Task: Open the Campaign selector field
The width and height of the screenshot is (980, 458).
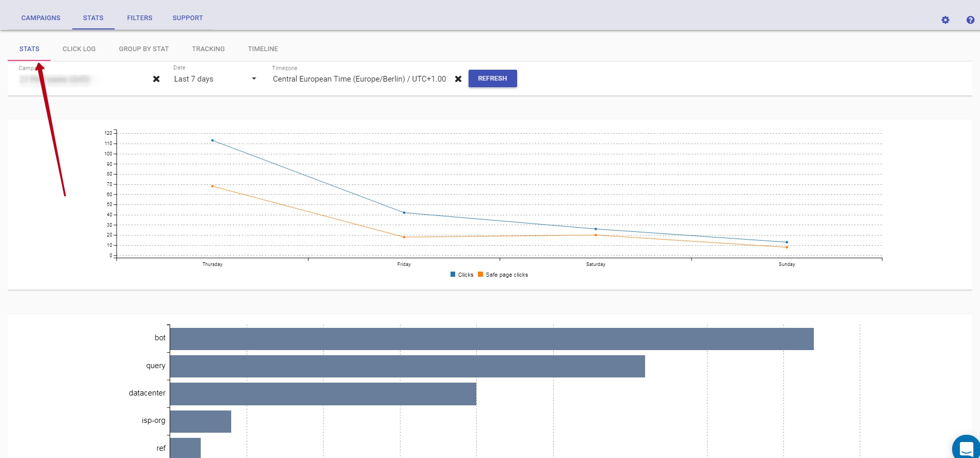Action: tap(83, 79)
